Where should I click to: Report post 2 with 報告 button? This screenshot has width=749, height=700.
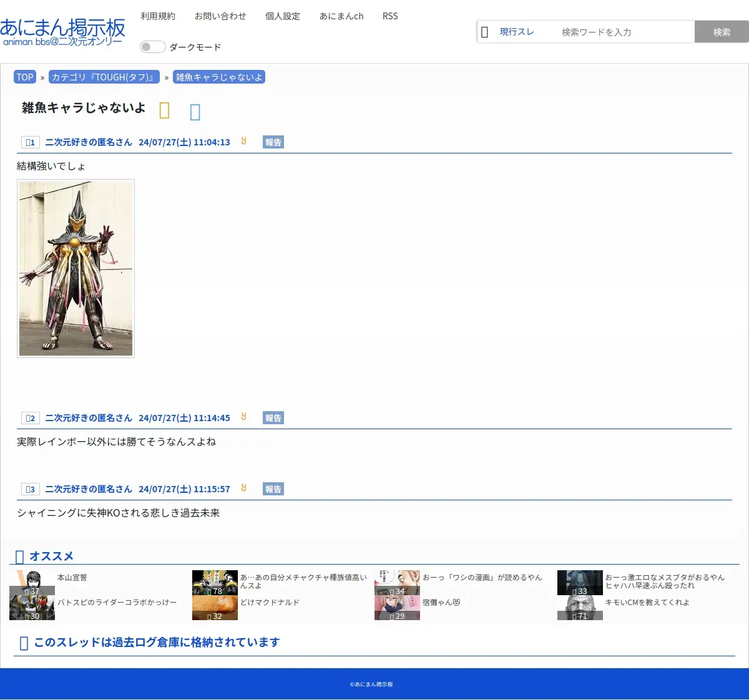click(273, 418)
